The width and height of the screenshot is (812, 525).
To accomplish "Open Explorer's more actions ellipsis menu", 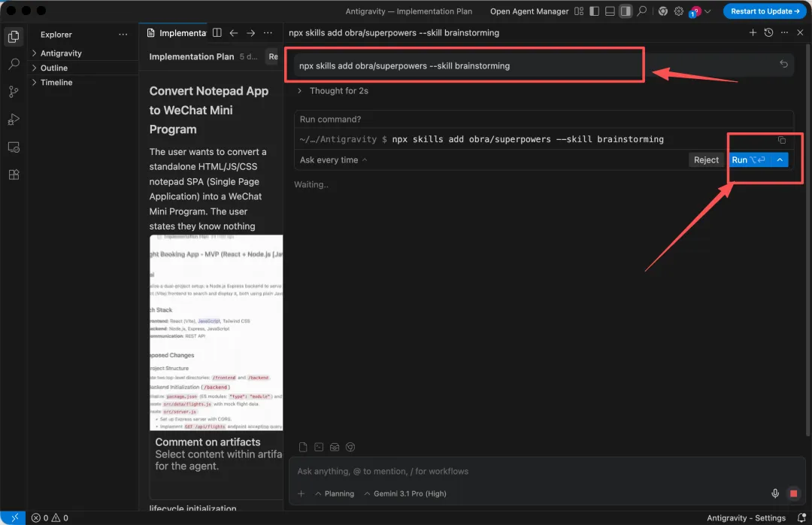I will pyautogui.click(x=123, y=34).
